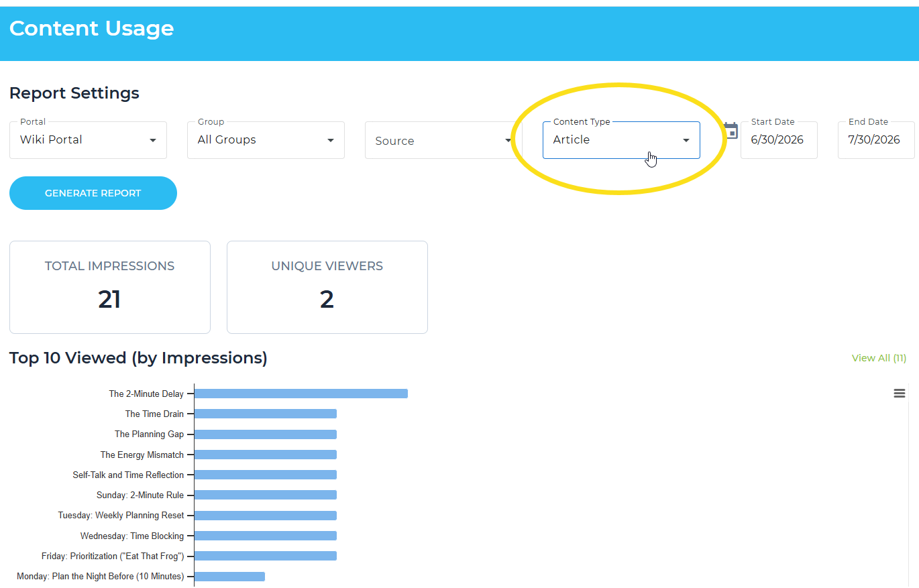This screenshot has height=588, width=919.
Task: Click the bar for The 2-Minute Delay
Action: 301,394
